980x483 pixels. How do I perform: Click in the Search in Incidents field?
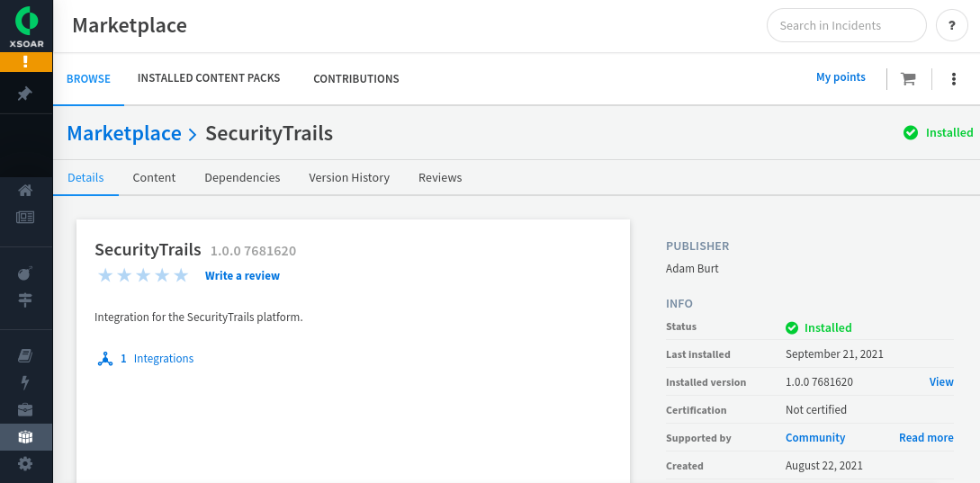[x=846, y=25]
